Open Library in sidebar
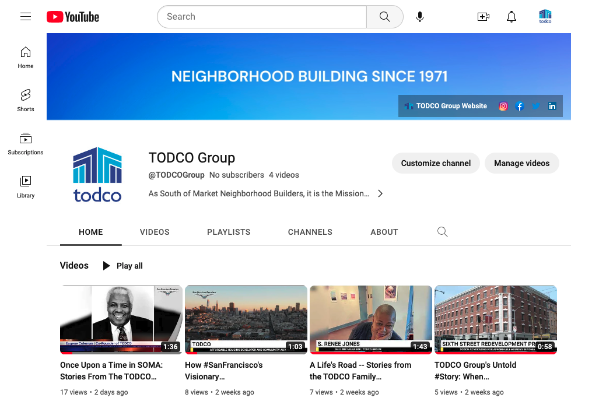The image size is (592, 401). tap(25, 187)
